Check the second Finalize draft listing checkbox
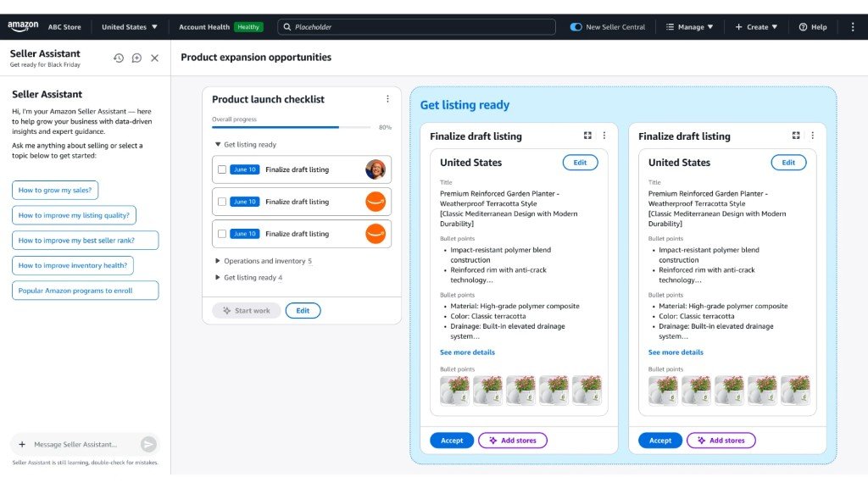 click(222, 202)
